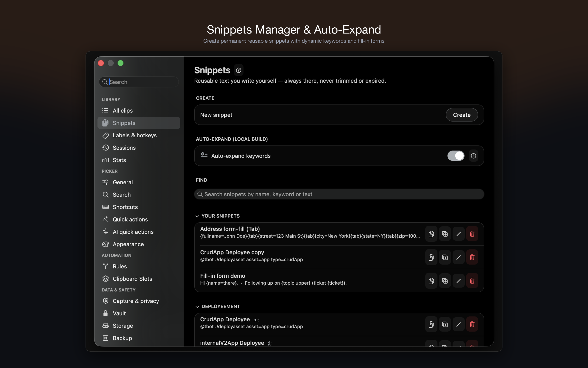
Task: Duplicate the CrudApp Deployee copy snippet
Action: [x=445, y=257]
